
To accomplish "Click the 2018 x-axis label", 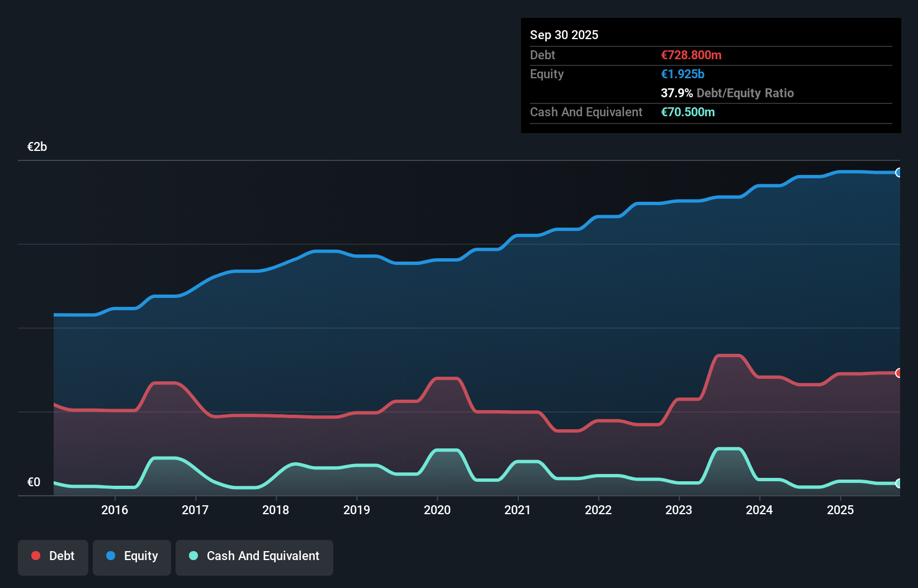I will (x=276, y=510).
